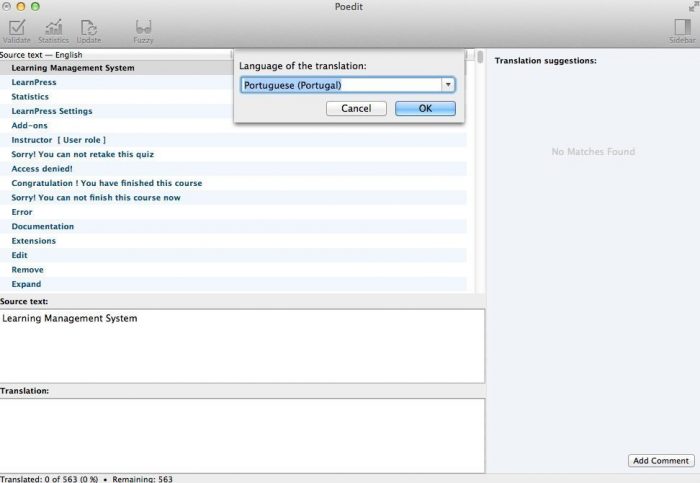Click the Update toolbar icon

(x=89, y=32)
